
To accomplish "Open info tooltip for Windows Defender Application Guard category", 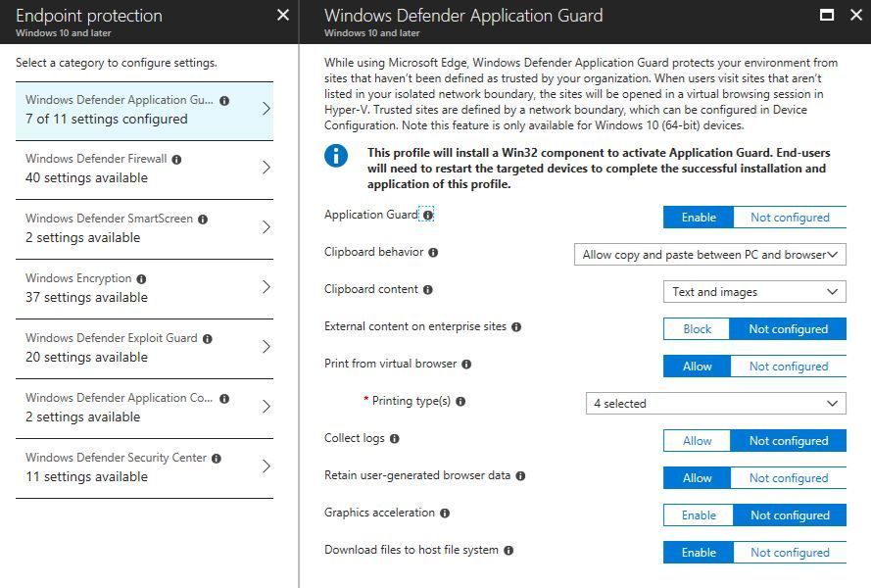I will (224, 101).
